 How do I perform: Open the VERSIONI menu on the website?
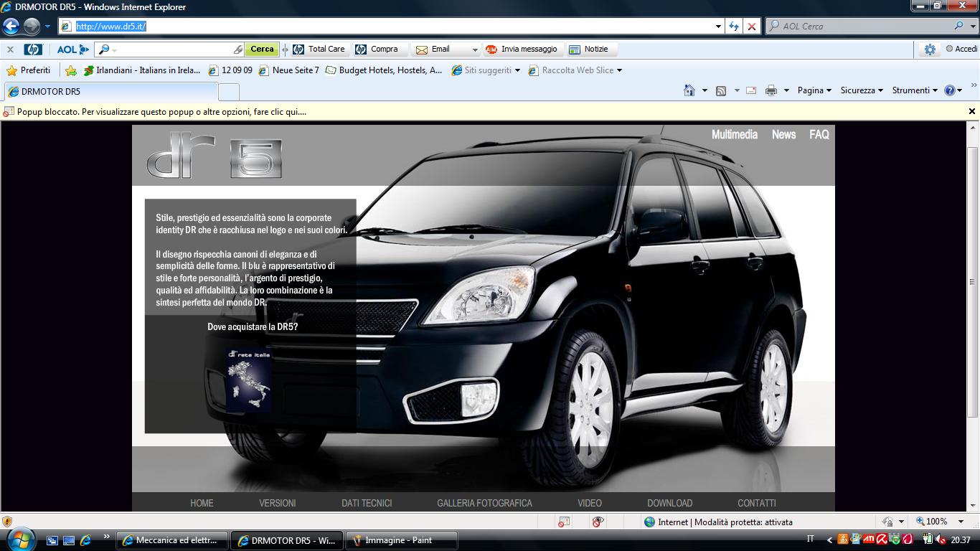click(278, 503)
